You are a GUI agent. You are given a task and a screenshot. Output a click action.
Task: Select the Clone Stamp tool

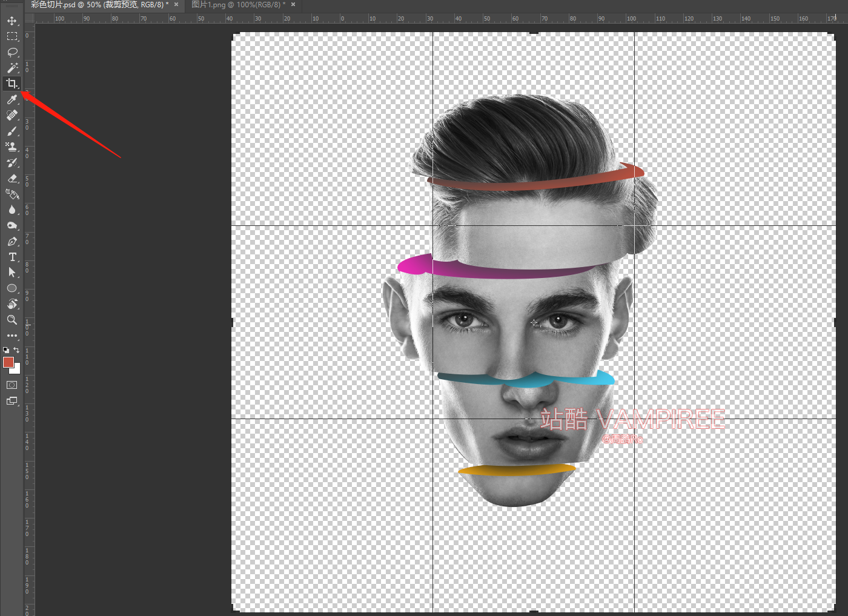click(12, 147)
